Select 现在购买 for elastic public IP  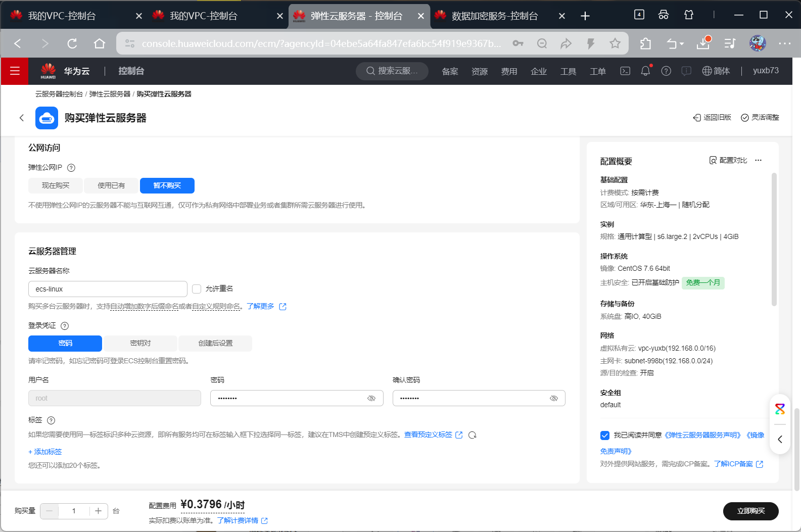click(x=56, y=185)
